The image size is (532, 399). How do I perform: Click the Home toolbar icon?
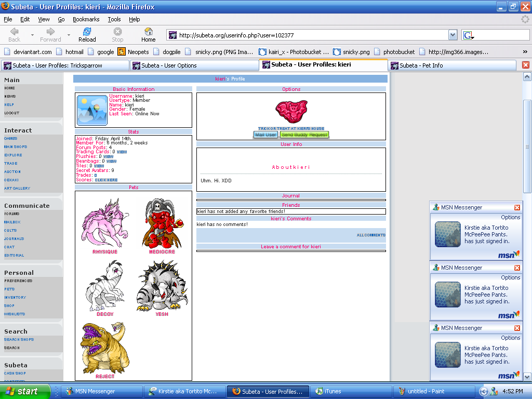click(x=148, y=32)
